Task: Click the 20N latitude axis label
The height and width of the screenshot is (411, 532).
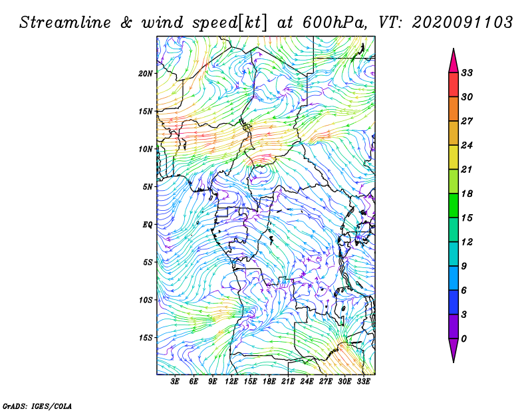Action: [146, 73]
